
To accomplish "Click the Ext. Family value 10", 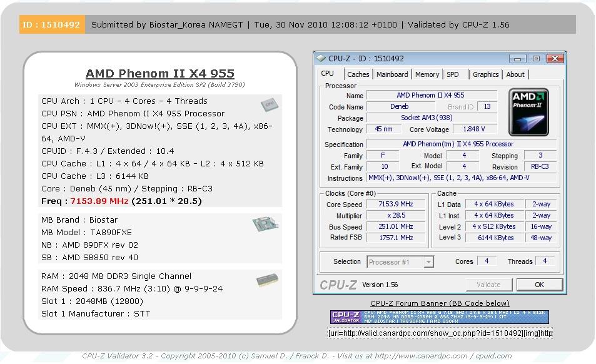I will click(x=384, y=166).
